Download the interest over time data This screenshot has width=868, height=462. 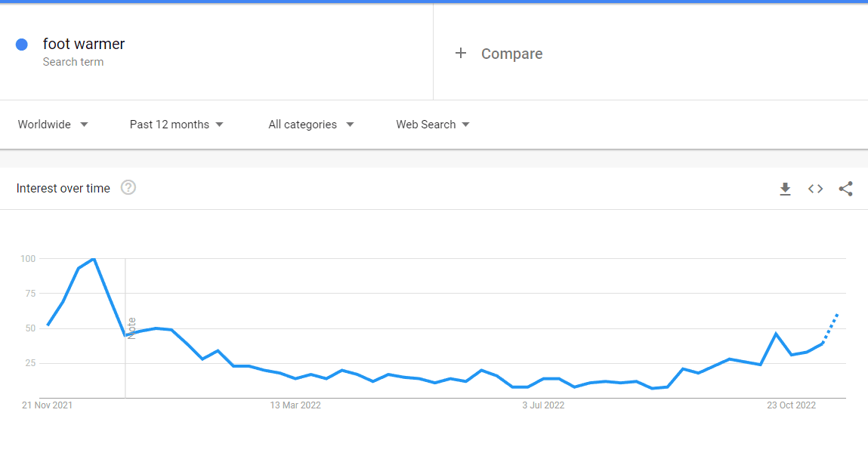(x=785, y=189)
